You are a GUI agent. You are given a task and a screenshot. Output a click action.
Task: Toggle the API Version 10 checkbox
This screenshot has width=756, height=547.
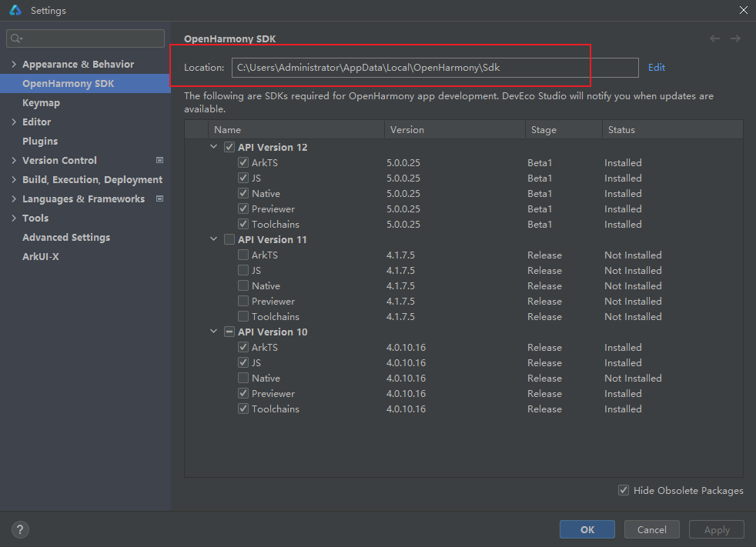(229, 332)
